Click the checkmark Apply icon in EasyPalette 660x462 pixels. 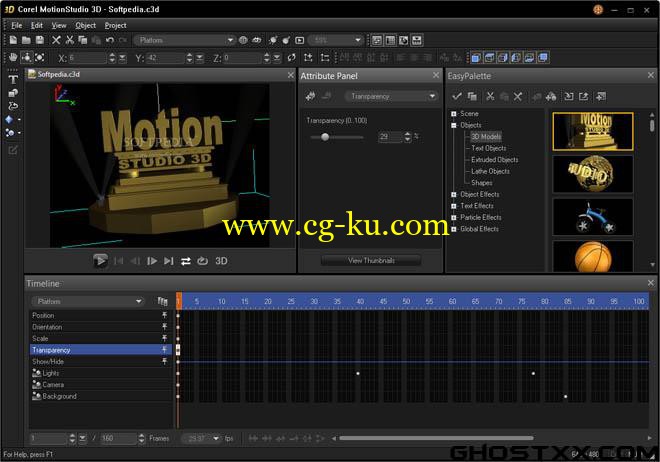click(457, 96)
